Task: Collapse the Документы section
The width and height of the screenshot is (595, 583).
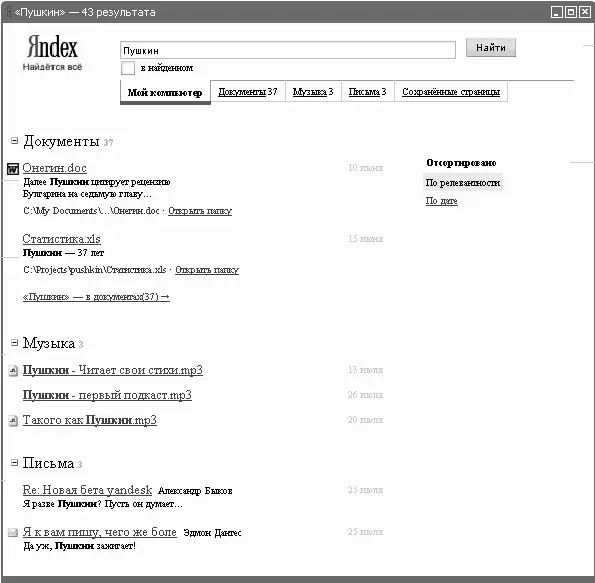Action: 14,141
